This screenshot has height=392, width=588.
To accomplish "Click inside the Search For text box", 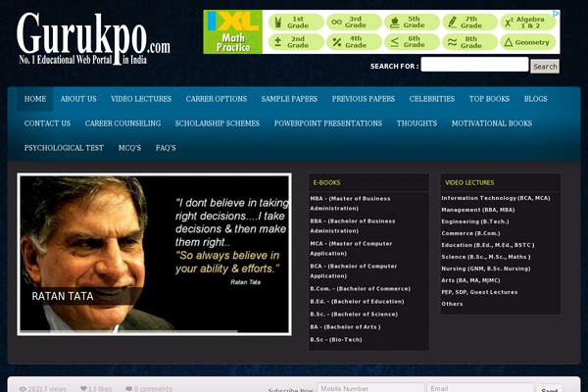I will click(474, 65).
